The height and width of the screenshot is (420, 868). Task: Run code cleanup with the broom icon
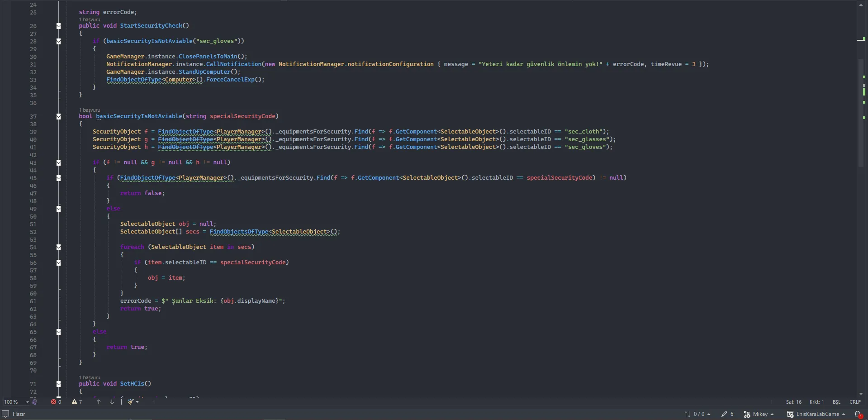(x=131, y=402)
